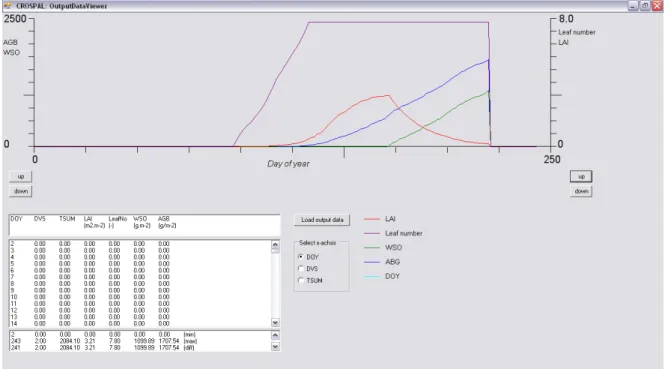Select data row for day 12
Screen dimensions: 668x369
coord(140,310)
